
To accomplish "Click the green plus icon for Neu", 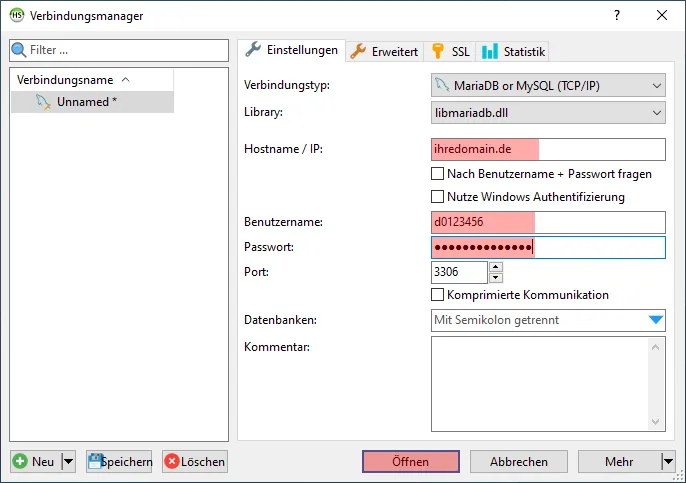I will click(x=20, y=461).
